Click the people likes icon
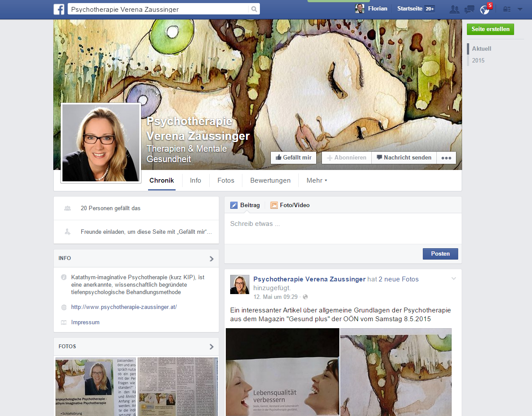The image size is (532, 416). click(67, 208)
